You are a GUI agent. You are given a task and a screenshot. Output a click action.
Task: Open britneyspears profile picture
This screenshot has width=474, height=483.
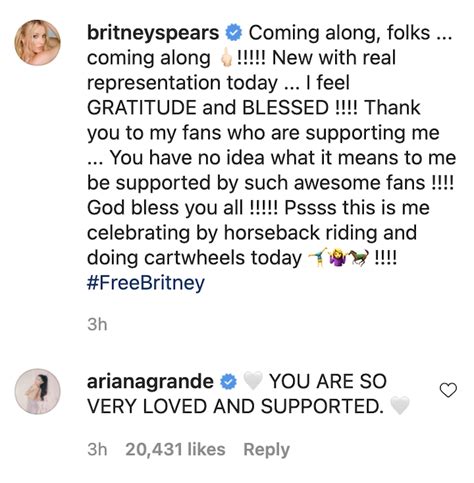[x=38, y=43]
